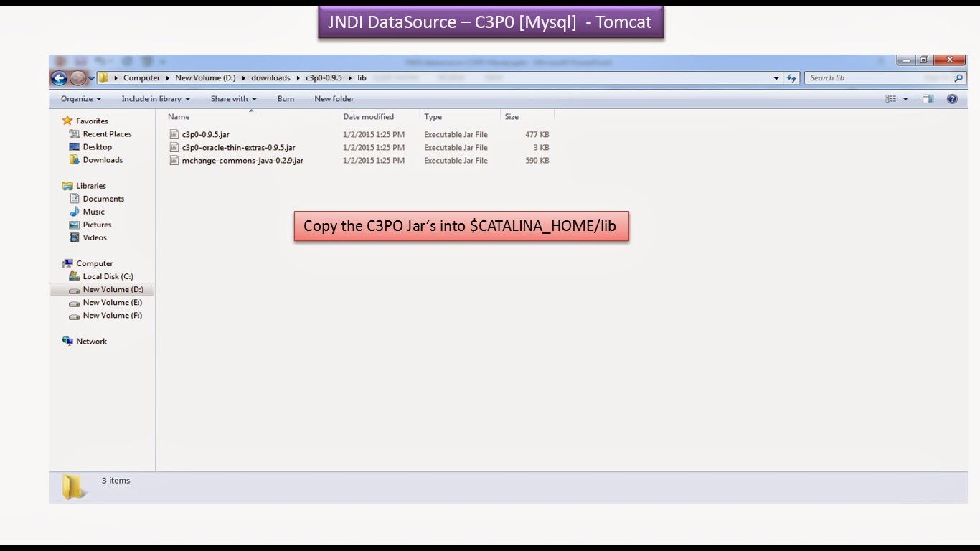This screenshot has height=551, width=980.
Task: Open the view options dropdown arrow
Action: [905, 99]
